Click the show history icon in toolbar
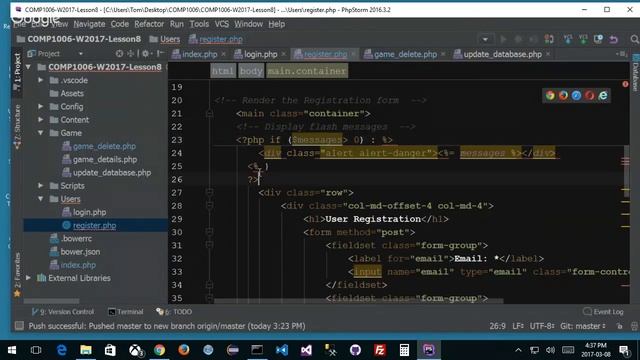 click(x=598, y=39)
